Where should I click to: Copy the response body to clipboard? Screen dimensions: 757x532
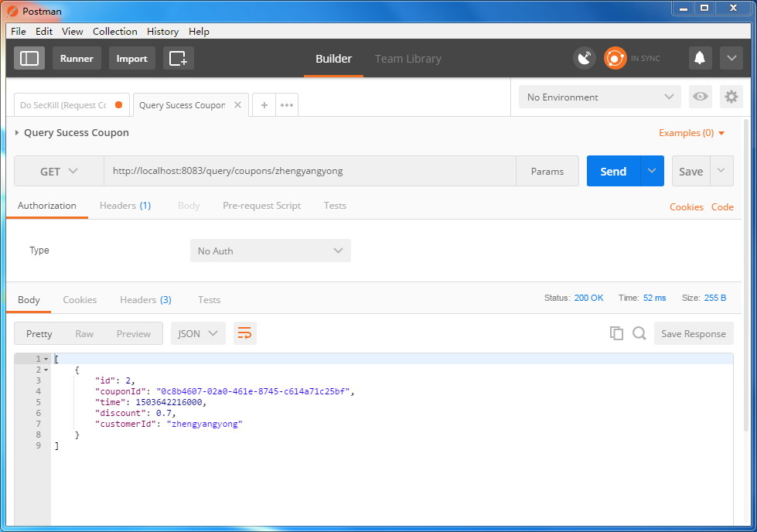pos(616,333)
